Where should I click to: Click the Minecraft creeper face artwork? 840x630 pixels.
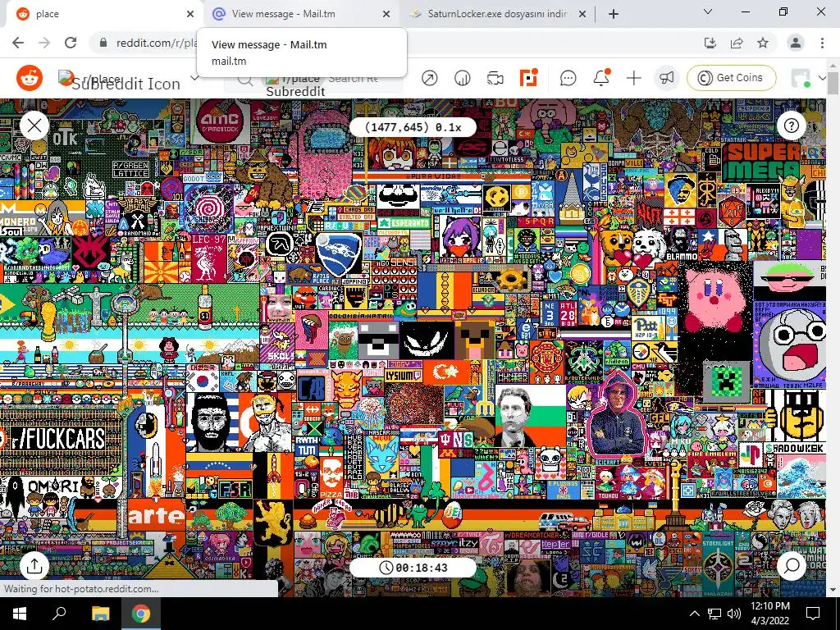click(726, 381)
